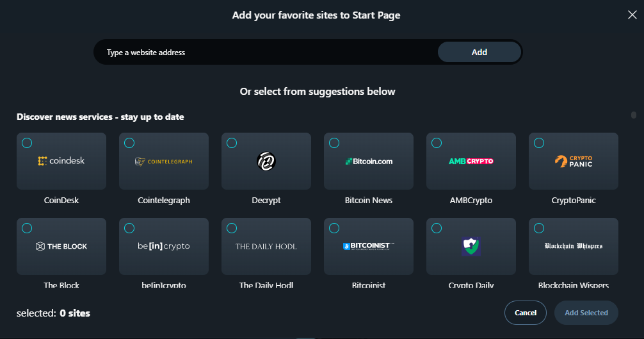Confirm with Add Selected button
Screen dimensions: 644x339
586,313
